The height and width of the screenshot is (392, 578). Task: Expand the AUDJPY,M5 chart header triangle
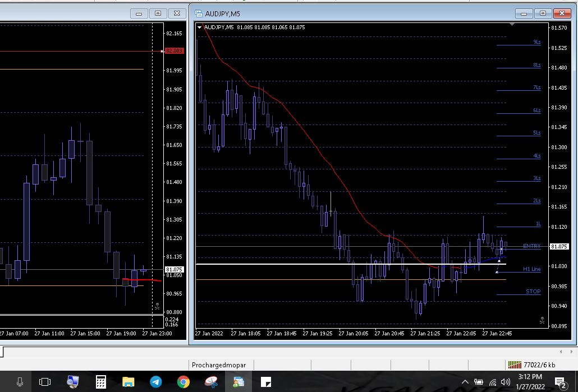click(x=199, y=27)
